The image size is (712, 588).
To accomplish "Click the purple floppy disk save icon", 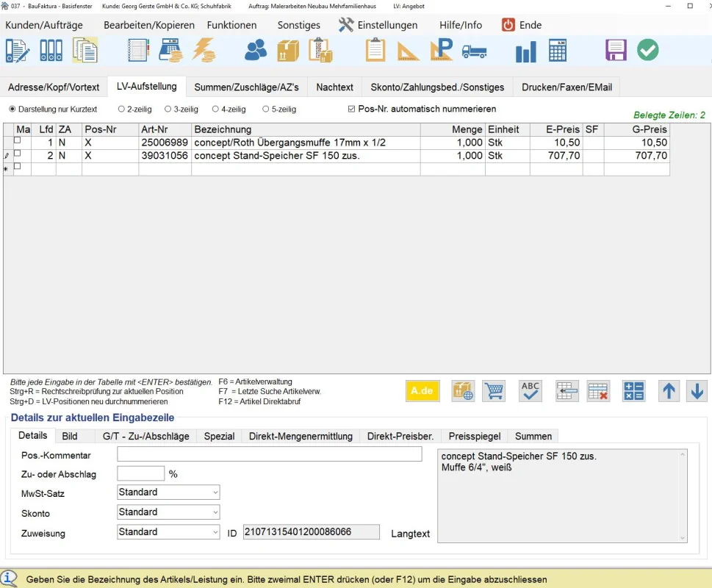I will click(x=616, y=50).
